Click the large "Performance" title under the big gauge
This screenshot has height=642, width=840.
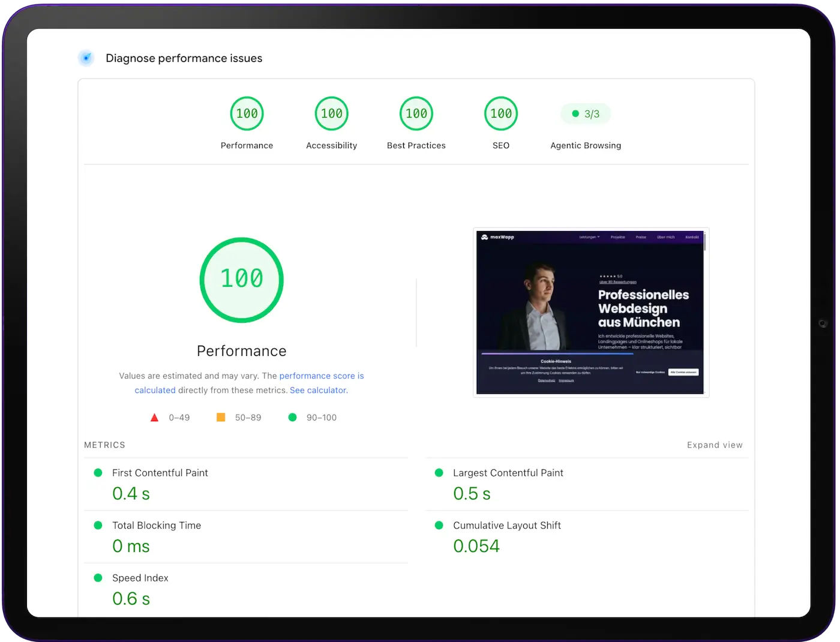242,351
